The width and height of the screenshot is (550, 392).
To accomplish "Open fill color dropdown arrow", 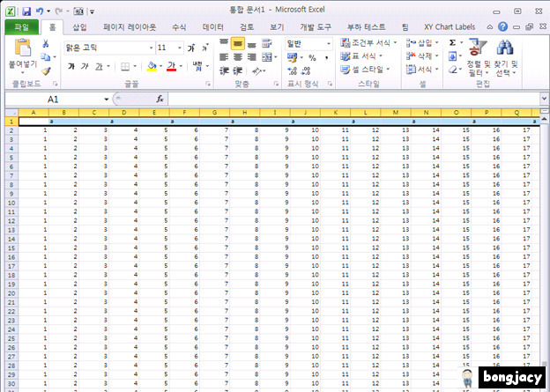I will tap(160, 66).
